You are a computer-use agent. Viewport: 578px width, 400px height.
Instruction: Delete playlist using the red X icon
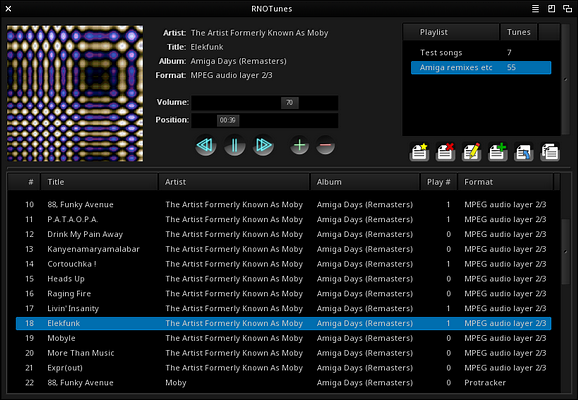pos(445,152)
